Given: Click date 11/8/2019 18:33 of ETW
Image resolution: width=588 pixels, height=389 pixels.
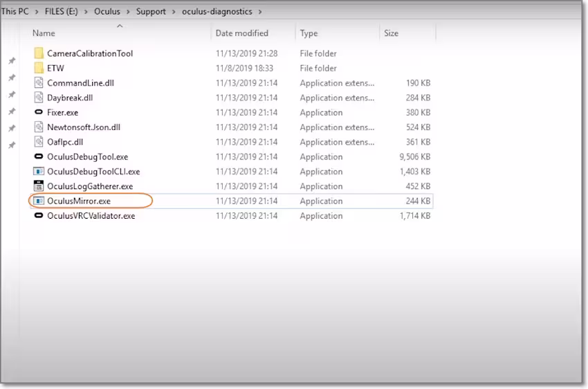Looking at the screenshot, I should point(244,69).
